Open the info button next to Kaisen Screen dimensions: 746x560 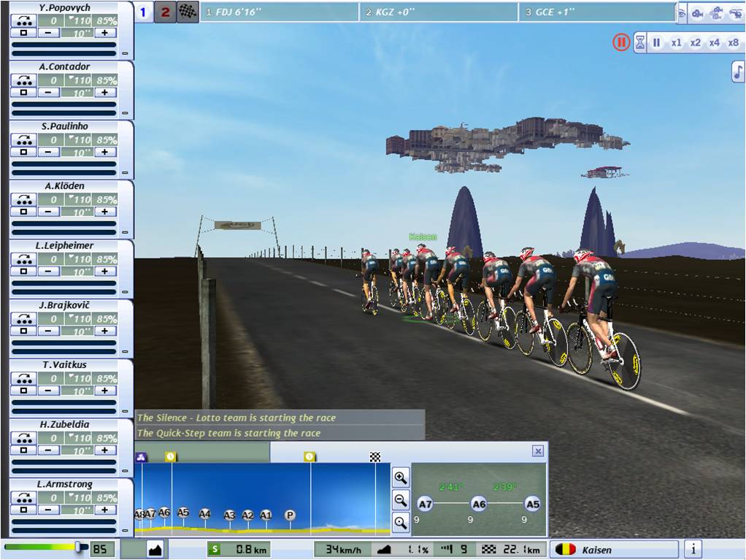tap(693, 549)
